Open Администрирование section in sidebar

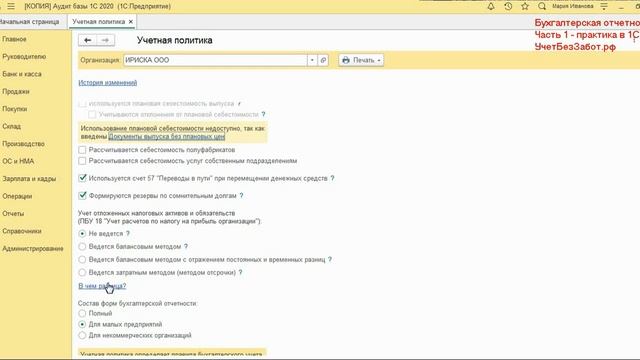click(x=33, y=249)
